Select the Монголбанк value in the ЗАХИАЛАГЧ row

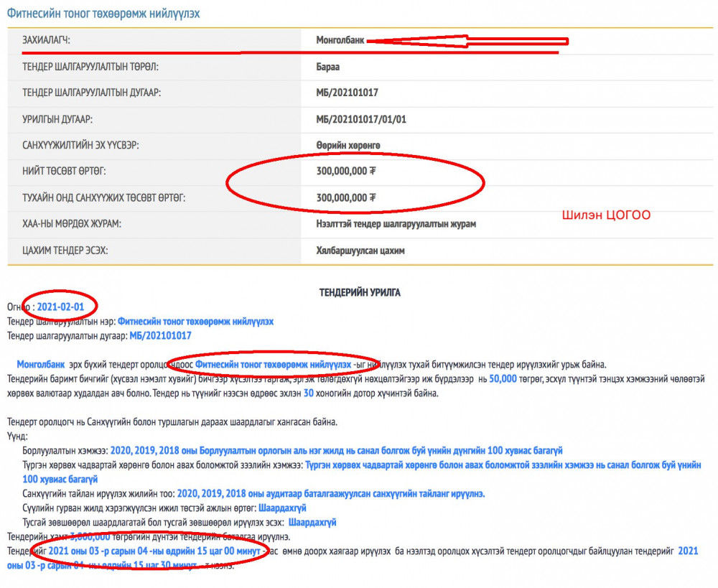click(342, 40)
